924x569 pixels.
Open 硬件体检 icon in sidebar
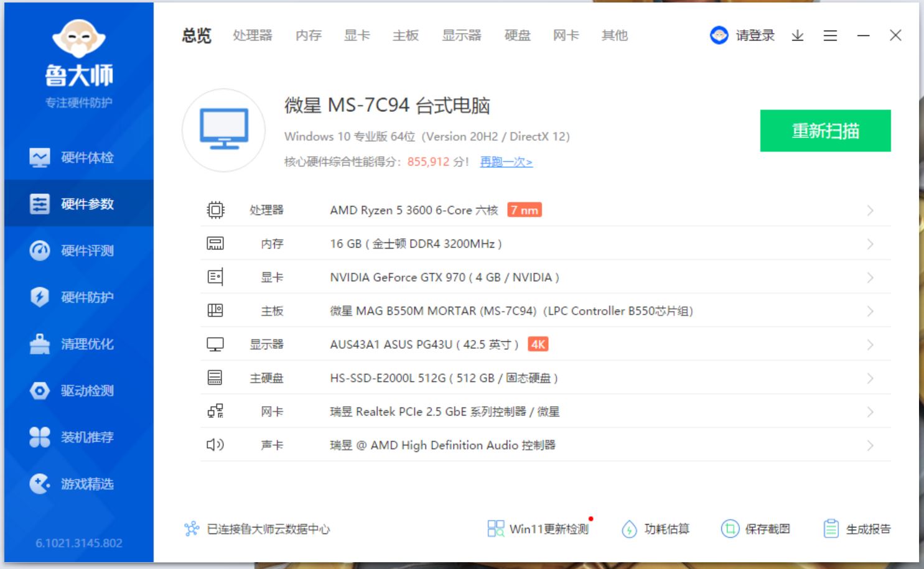pyautogui.click(x=40, y=158)
